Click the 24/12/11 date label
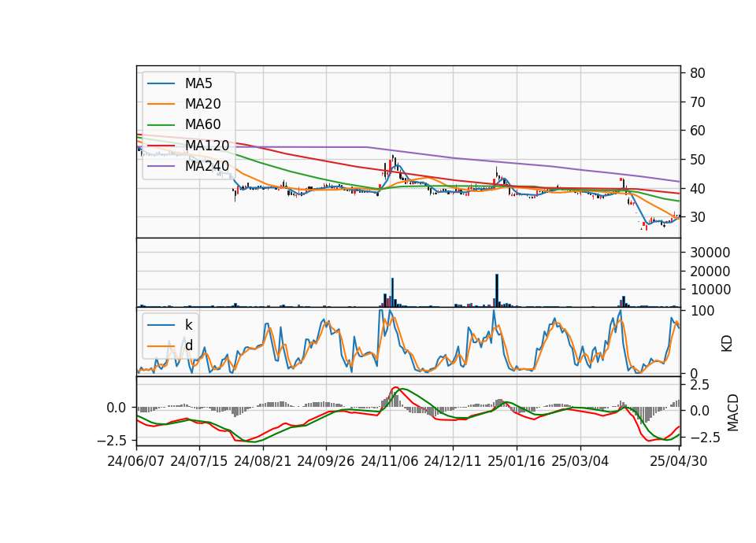756x543 pixels. (x=453, y=461)
